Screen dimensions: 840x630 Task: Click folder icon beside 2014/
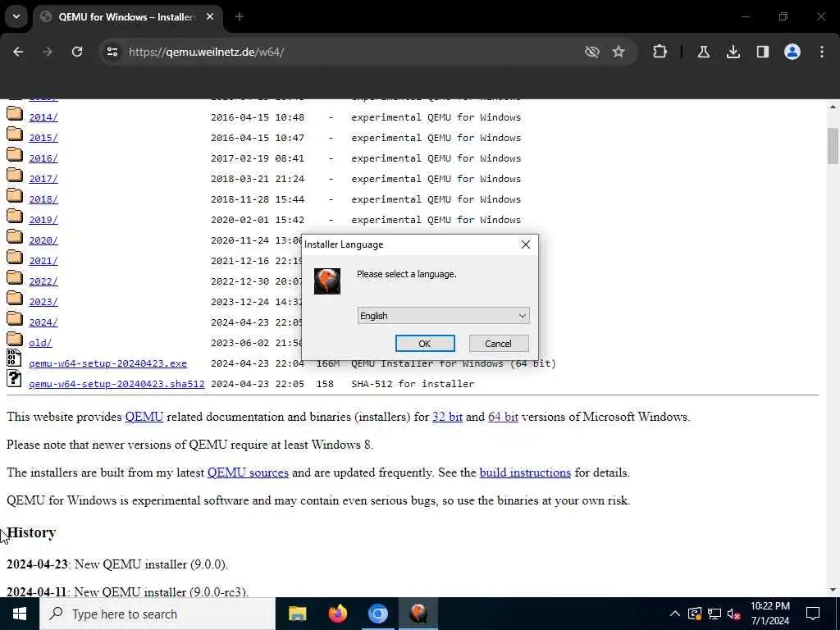[x=15, y=113]
